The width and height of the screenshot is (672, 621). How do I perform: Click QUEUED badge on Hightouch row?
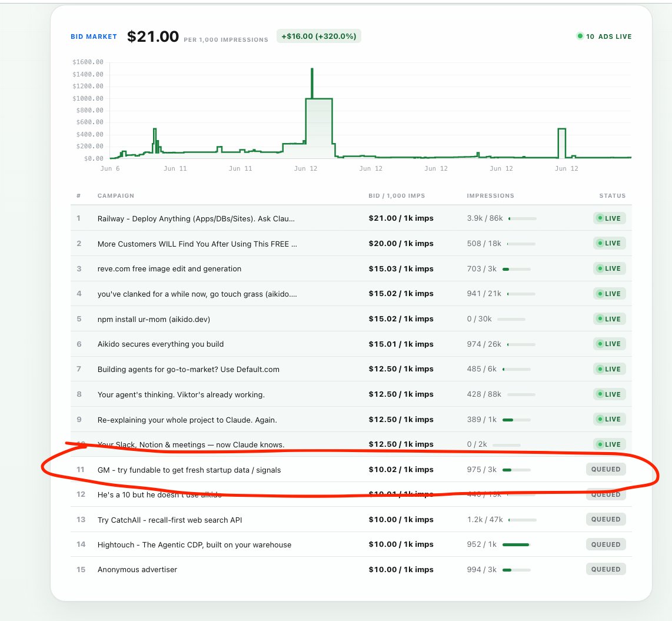606,544
